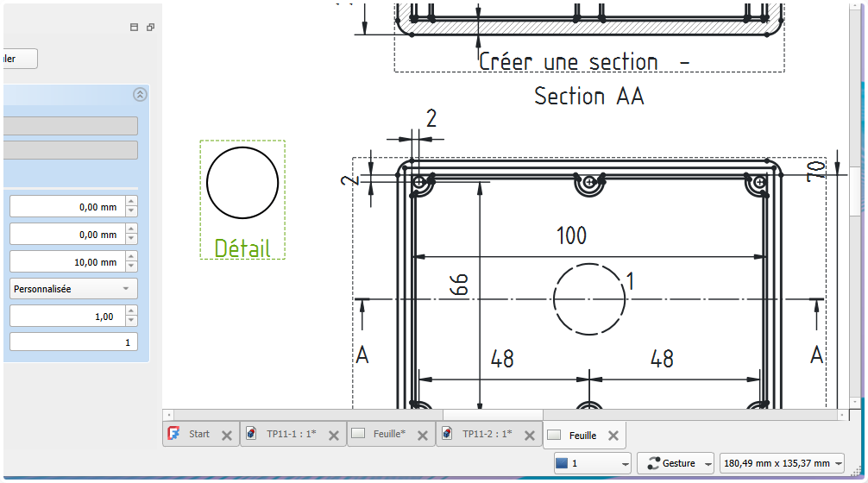
Task: Click the blue square icon in status bar
Action: click(x=562, y=463)
